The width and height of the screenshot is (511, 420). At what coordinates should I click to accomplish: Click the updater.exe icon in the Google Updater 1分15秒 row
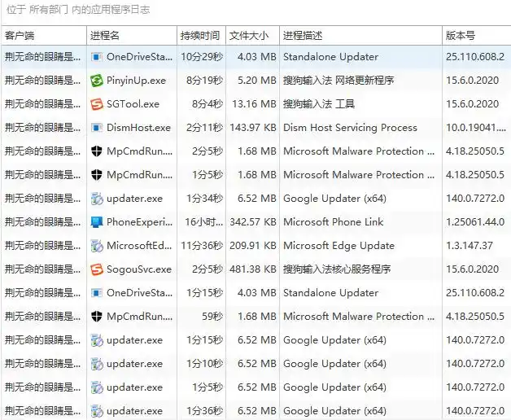click(x=97, y=340)
